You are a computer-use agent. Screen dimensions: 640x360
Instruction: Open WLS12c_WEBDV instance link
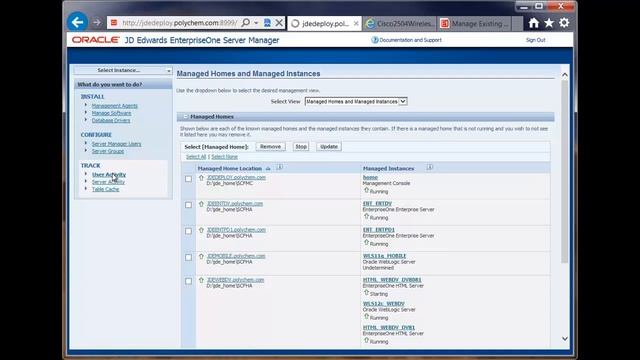point(383,304)
